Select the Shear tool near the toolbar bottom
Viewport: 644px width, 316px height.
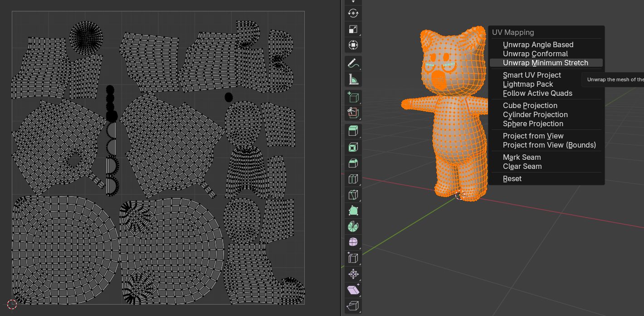[x=353, y=290]
